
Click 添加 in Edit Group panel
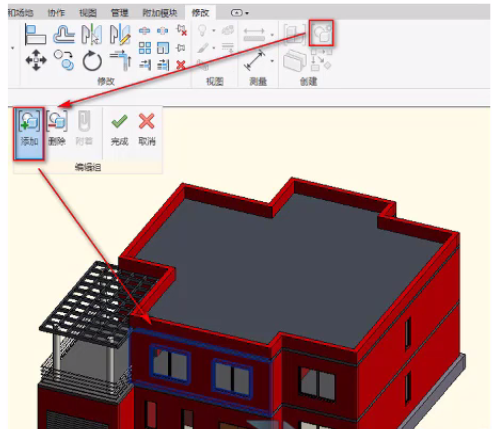[29, 133]
